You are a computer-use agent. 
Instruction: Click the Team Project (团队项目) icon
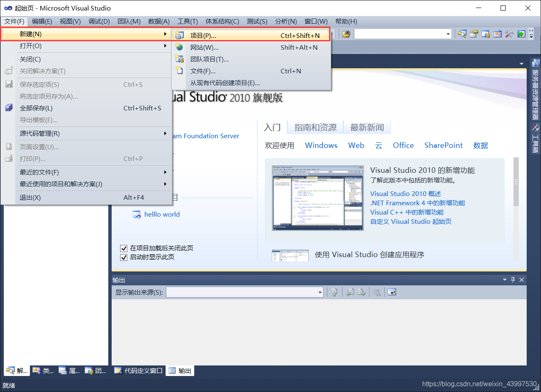[x=179, y=59]
